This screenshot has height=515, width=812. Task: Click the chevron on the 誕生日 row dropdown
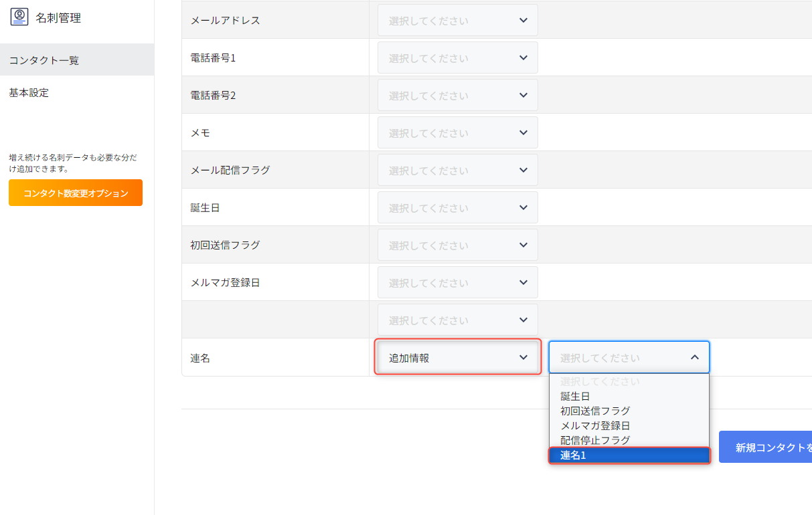[523, 208]
